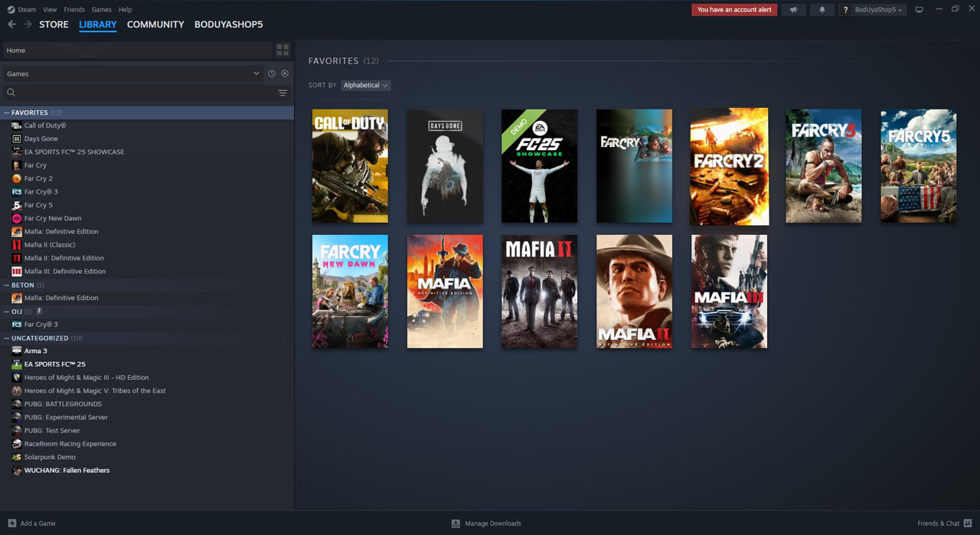This screenshot has width=980, height=535.
Task: Collapse the UNCATEGORIZED category
Action: coord(6,338)
